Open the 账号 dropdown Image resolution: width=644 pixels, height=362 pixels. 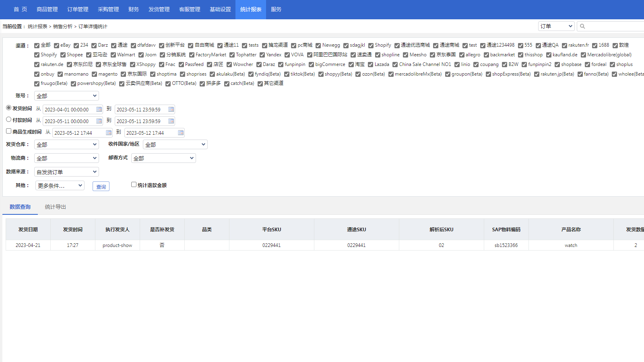pos(66,96)
